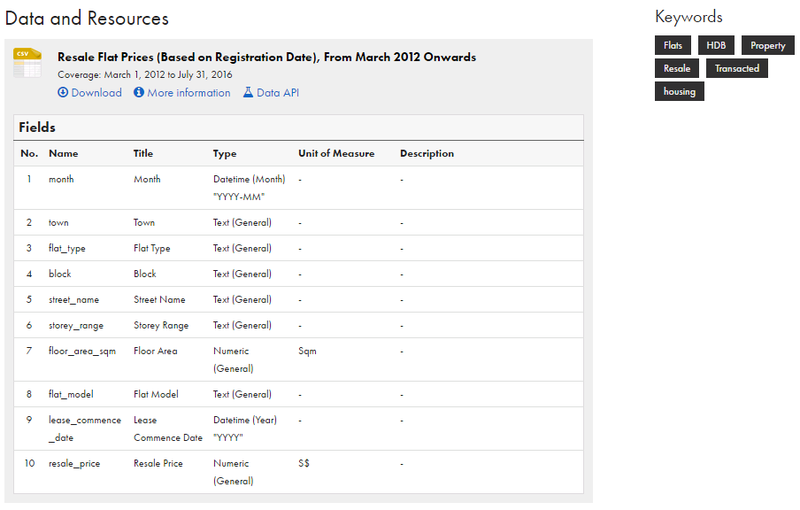Open the More information link
Screen dimensions: 800x510
click(182, 92)
